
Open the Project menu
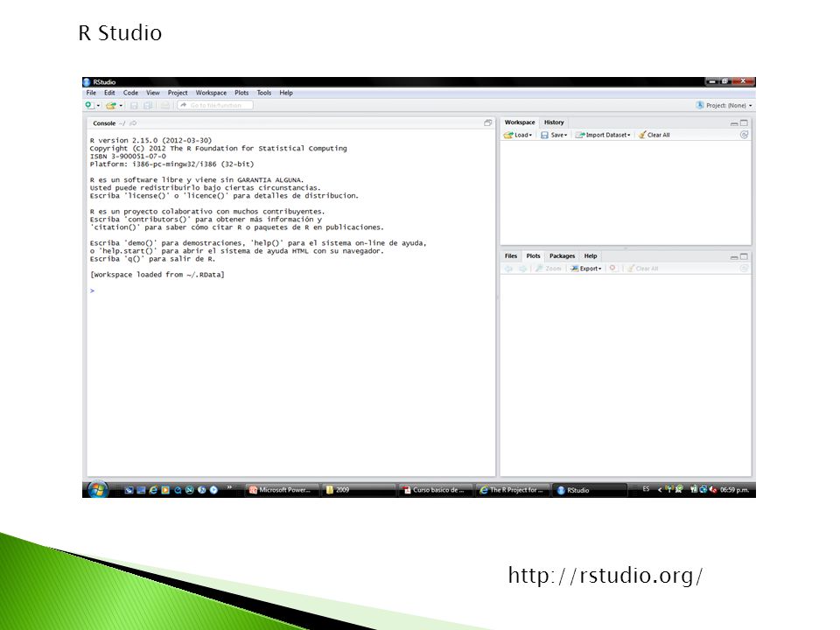[x=178, y=93]
